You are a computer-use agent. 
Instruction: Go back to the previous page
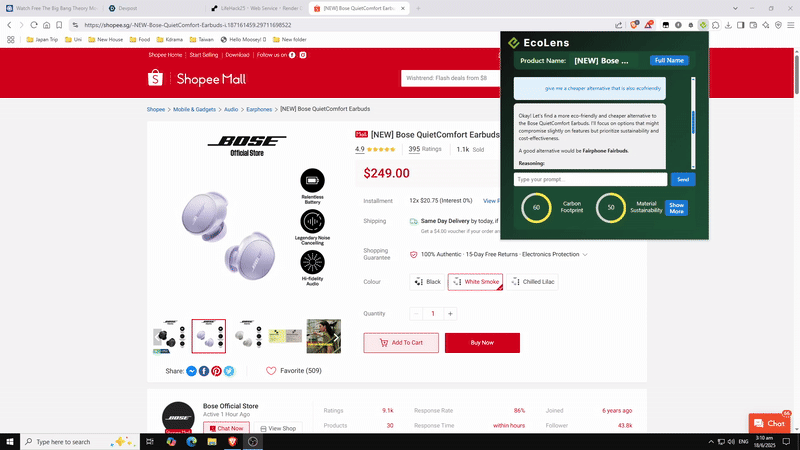pos(9,25)
